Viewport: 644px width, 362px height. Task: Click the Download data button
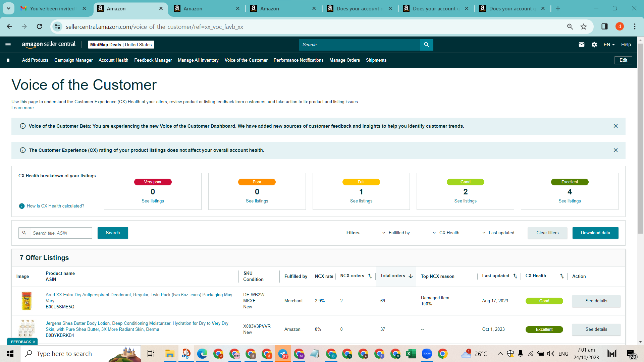click(x=595, y=233)
